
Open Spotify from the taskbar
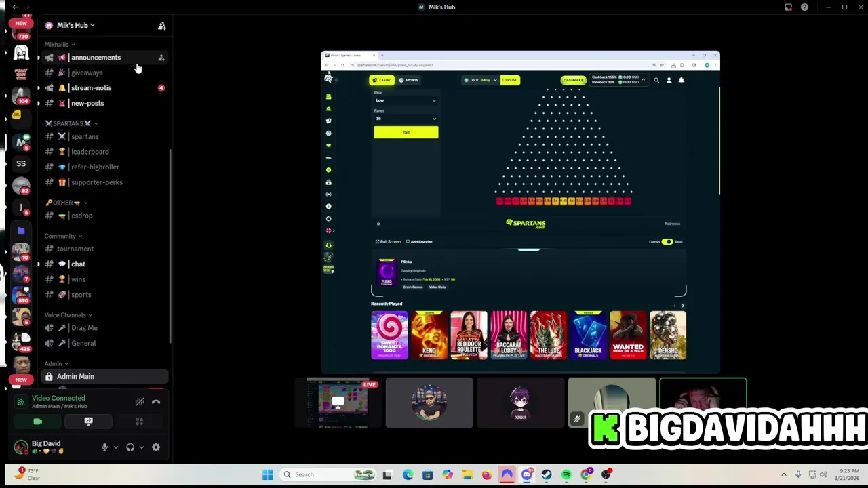pyautogui.click(x=566, y=474)
